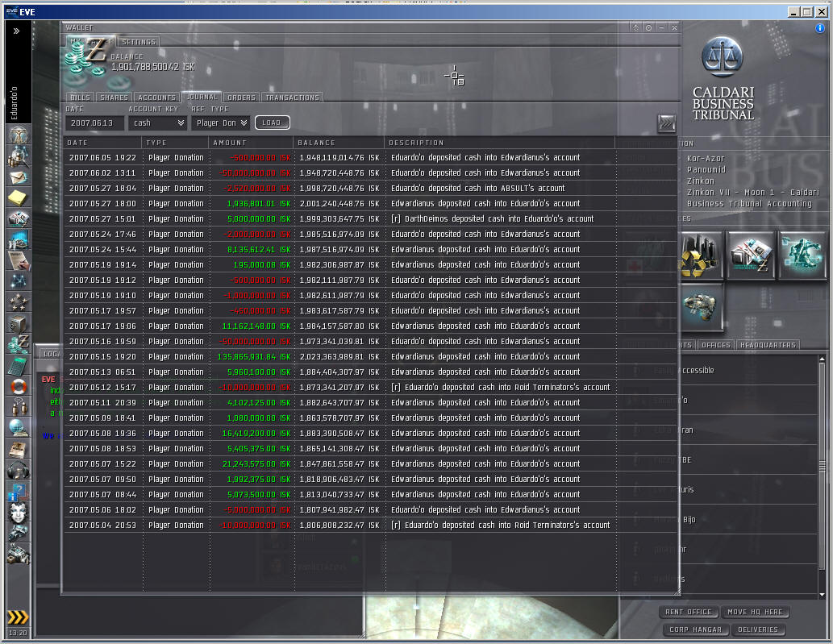833x644 pixels.
Task: Open the in-game Browser globe icon
Action: tap(18, 428)
